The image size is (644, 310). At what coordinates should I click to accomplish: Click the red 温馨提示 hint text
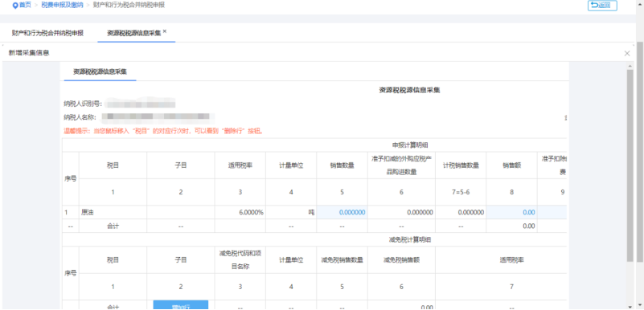pos(163,131)
